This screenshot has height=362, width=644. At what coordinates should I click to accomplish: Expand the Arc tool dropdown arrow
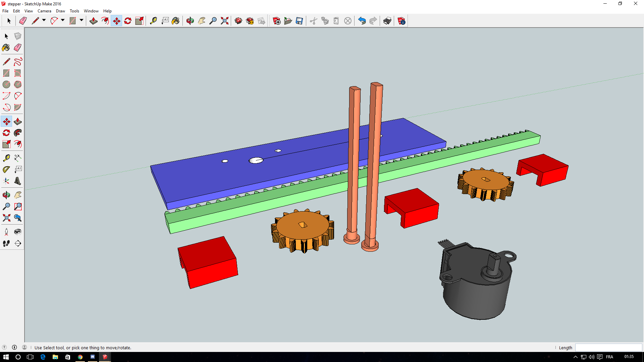[x=63, y=20]
